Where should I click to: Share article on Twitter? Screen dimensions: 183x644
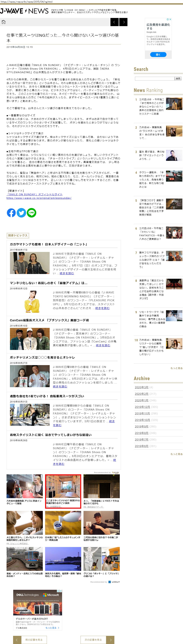click(x=21, y=213)
